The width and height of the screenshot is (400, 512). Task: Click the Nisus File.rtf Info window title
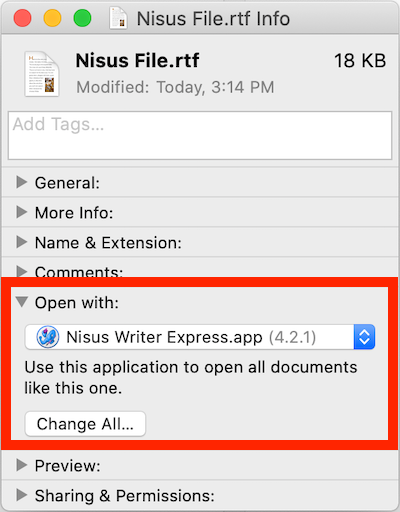coord(213,19)
